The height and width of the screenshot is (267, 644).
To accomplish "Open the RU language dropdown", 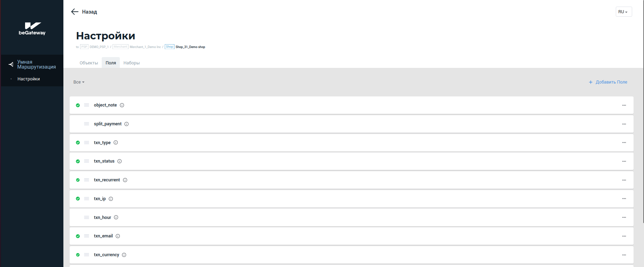I will pos(623,12).
